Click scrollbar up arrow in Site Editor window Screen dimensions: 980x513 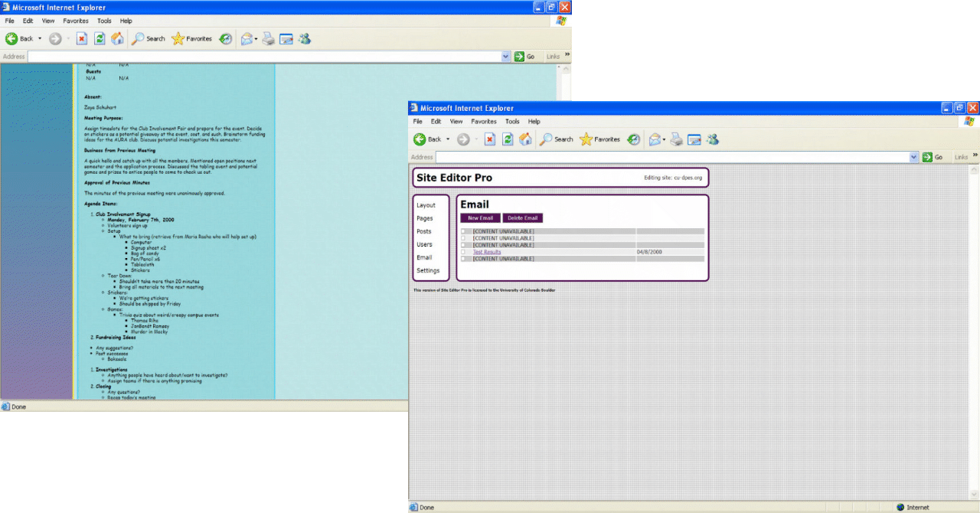[x=975, y=170]
